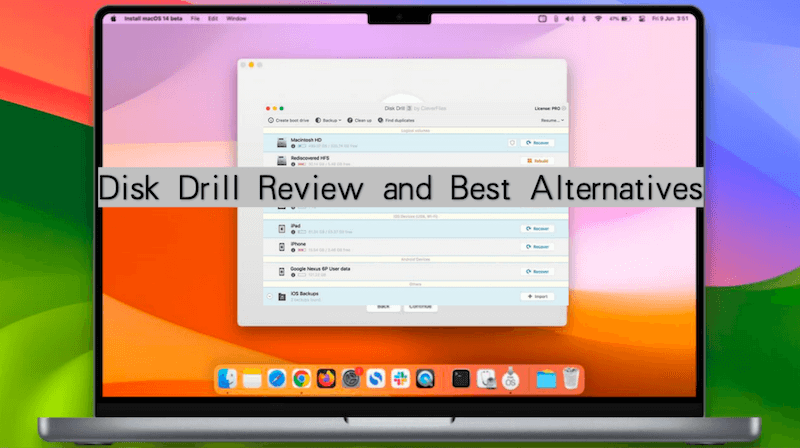Click the info icon under iPad

point(293,232)
